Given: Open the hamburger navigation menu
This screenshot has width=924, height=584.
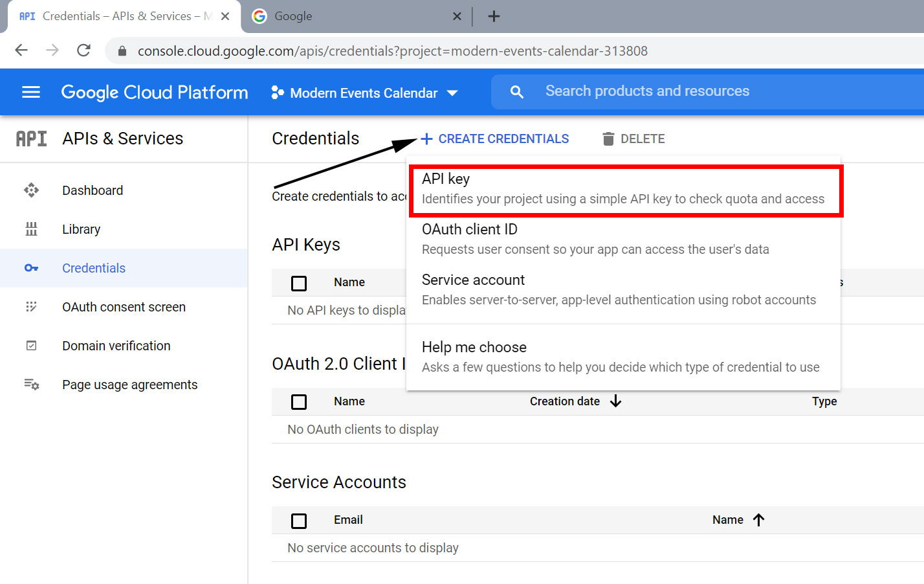Looking at the screenshot, I should pyautogui.click(x=31, y=93).
